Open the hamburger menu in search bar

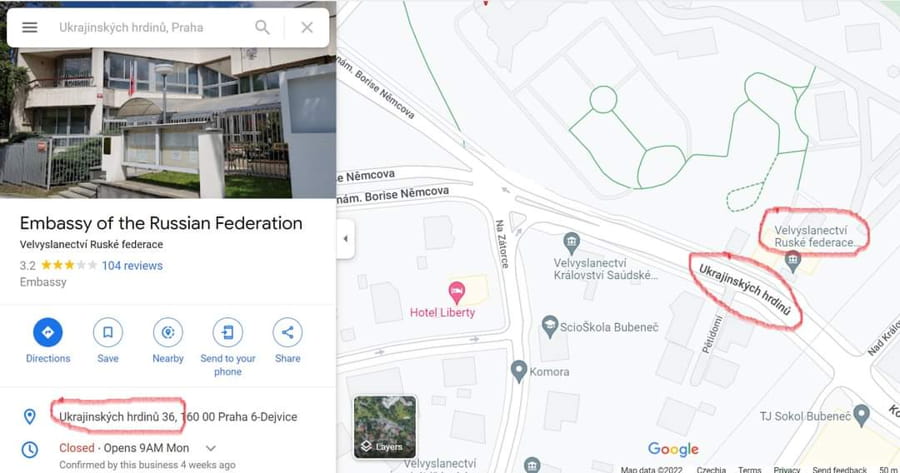coord(30,27)
